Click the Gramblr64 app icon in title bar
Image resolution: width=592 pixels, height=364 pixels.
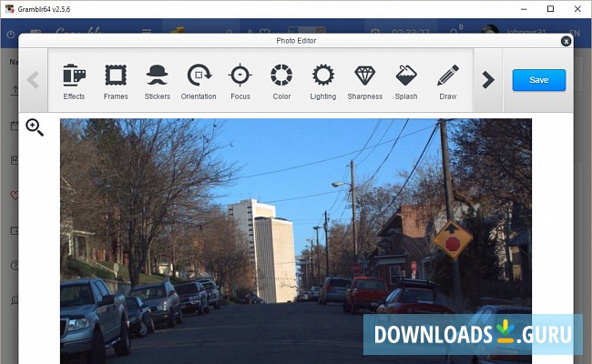tap(9, 9)
